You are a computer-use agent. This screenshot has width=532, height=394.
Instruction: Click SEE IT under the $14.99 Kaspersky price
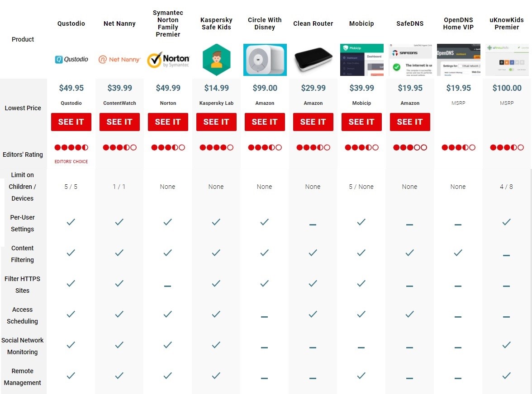[216, 122]
